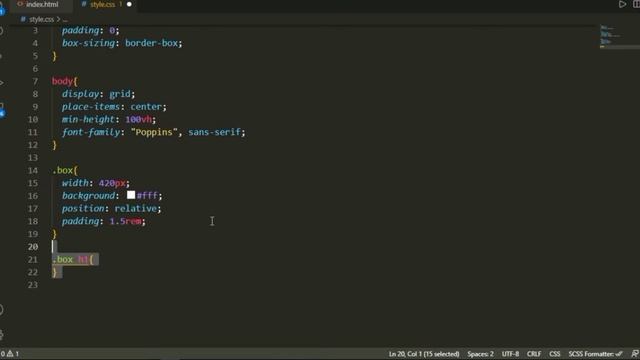Click Ln 20, Col 1 status entry

tap(424, 354)
